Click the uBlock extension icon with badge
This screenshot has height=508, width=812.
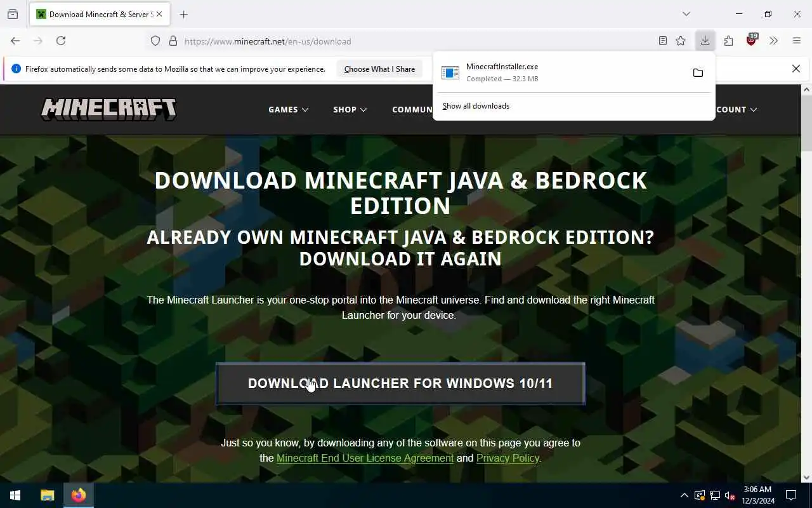point(752,40)
